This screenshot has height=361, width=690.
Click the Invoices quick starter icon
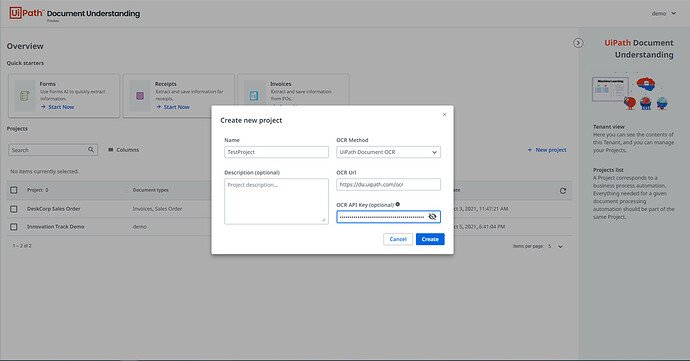click(254, 96)
